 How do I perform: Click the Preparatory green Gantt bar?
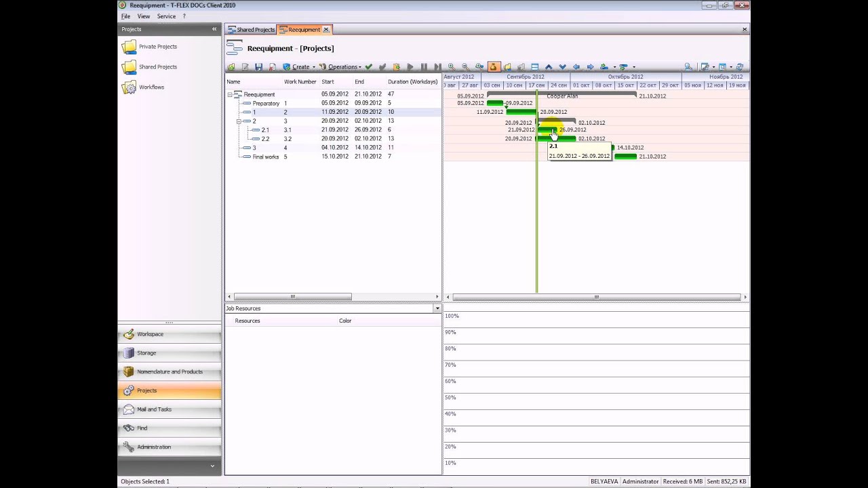pos(495,103)
